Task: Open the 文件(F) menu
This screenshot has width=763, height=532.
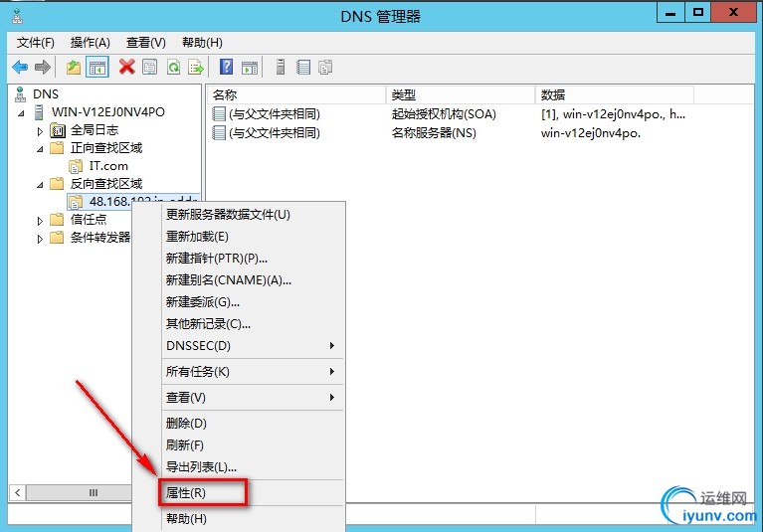Action: (x=36, y=43)
